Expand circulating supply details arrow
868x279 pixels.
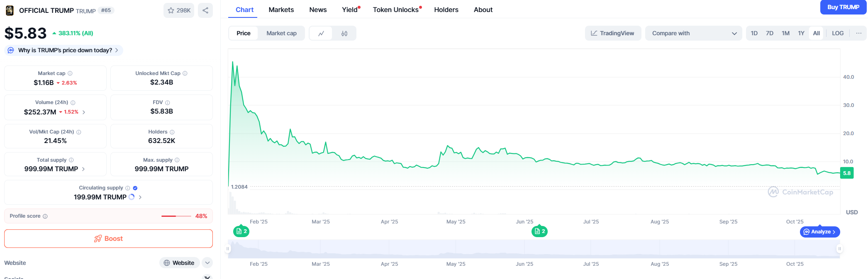140,197
